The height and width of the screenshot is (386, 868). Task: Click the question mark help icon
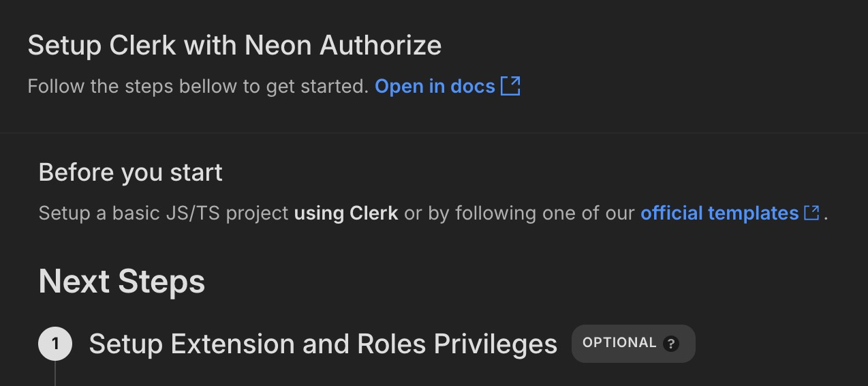tap(671, 344)
